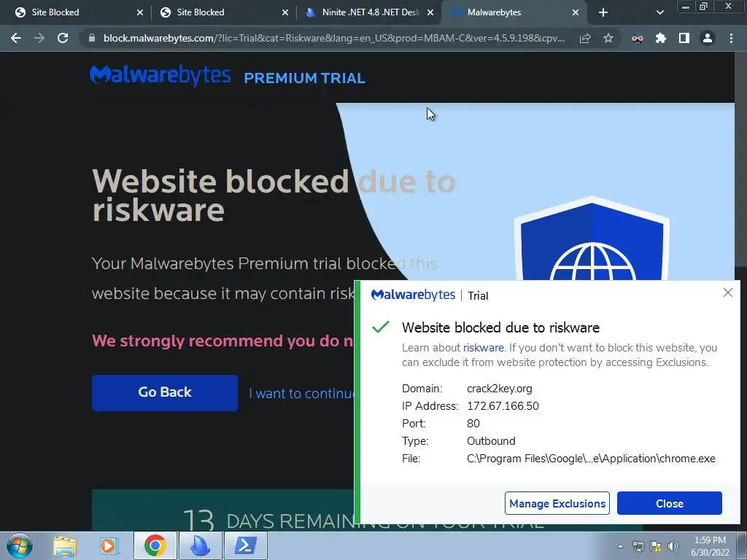747x560 pixels.
Task: Click the port value 80
Action: pos(473,424)
